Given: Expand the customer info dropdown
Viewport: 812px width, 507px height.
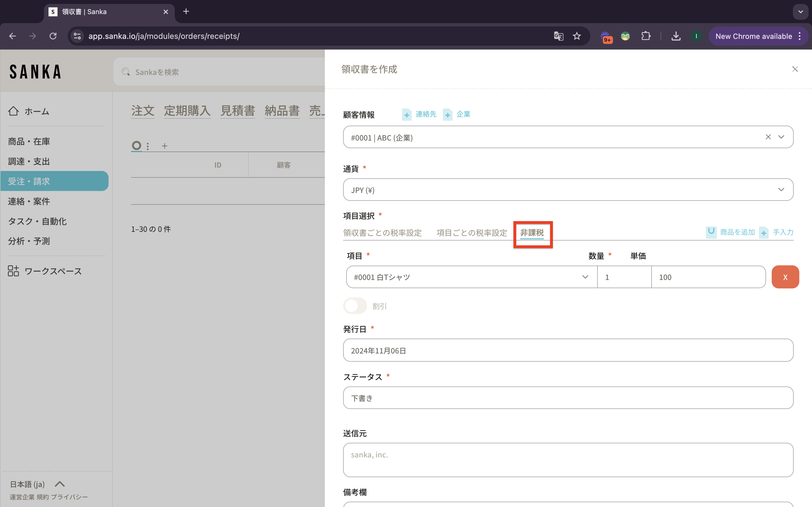Looking at the screenshot, I should 781,137.
